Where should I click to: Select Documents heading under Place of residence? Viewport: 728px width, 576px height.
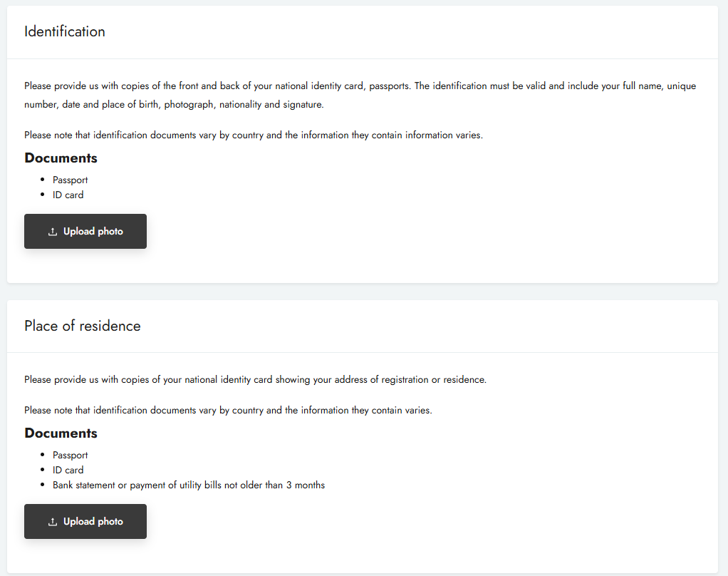[x=61, y=433]
